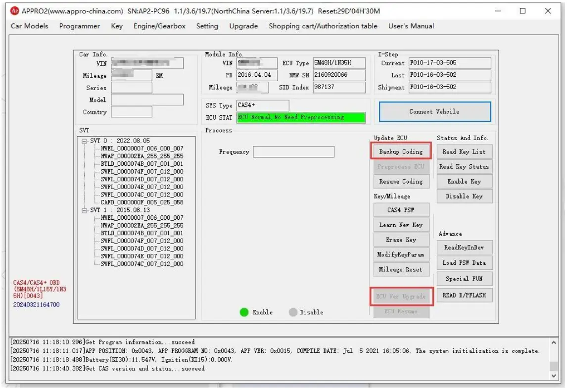Click the ReadKeyInDev button
The height and width of the screenshot is (392, 567).
click(464, 247)
